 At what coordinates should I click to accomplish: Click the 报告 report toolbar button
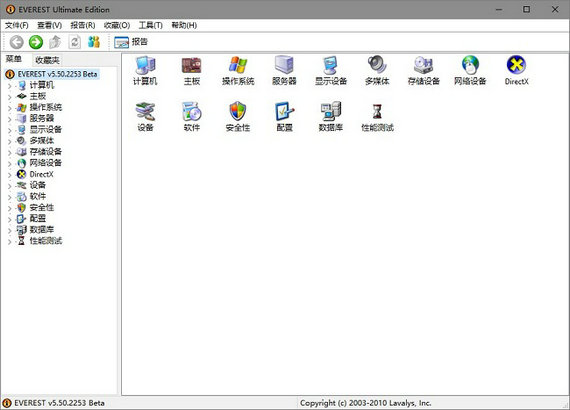pos(131,42)
